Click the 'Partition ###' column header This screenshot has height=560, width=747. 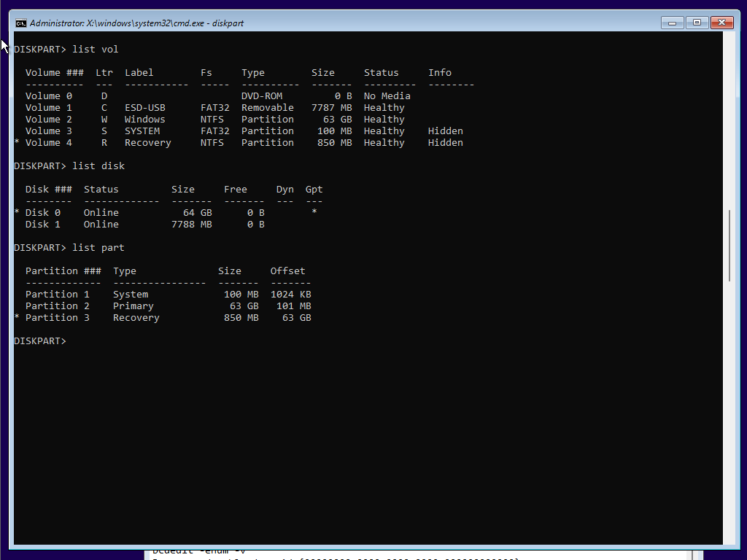click(x=63, y=271)
